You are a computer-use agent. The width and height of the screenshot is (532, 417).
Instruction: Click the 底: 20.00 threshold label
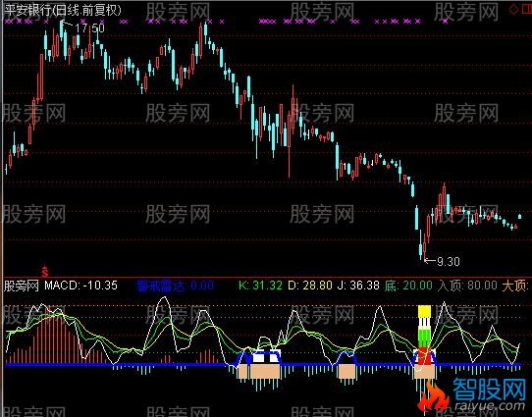(x=408, y=286)
